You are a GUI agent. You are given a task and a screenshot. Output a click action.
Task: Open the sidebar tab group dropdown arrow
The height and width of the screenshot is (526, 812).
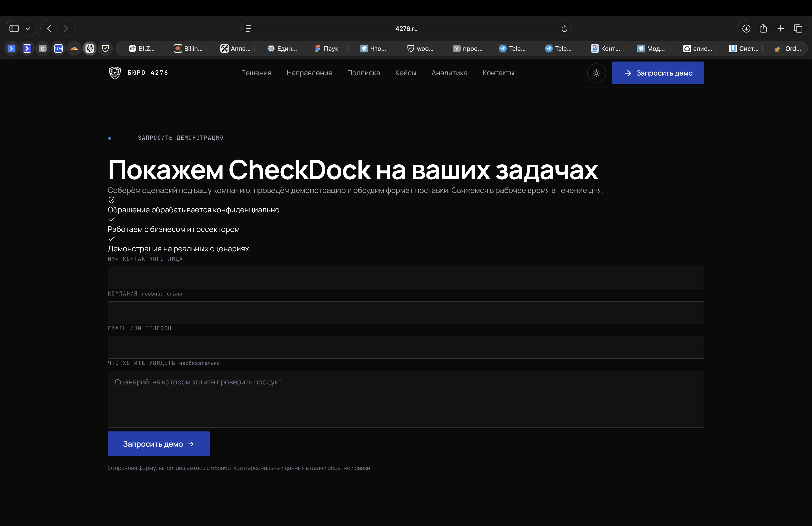pos(28,29)
